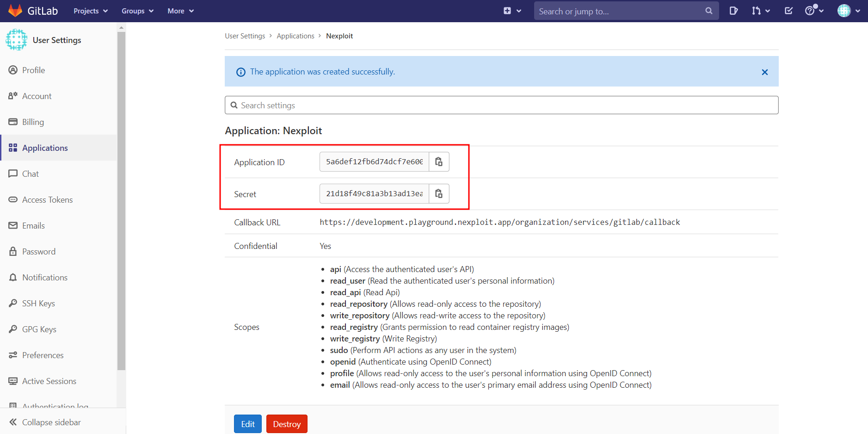Image resolution: width=868 pixels, height=434 pixels.
Task: Expand the Merge requests dropdown chevron
Action: click(x=768, y=11)
